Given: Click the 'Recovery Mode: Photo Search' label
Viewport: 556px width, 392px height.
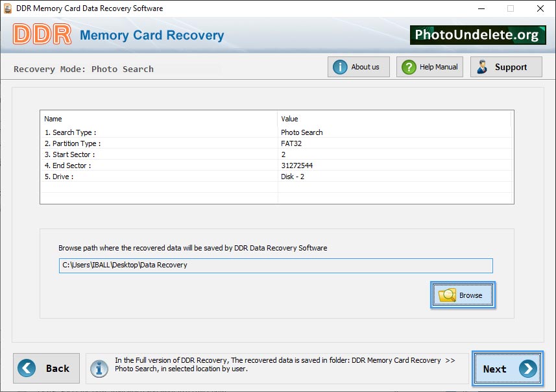Looking at the screenshot, I should [84, 69].
